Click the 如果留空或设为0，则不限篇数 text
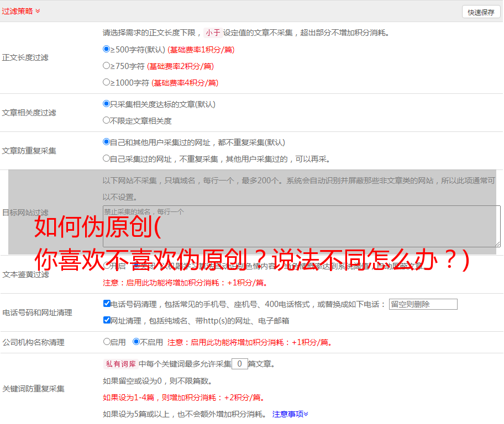Viewport: 504px width, 424px height. tap(158, 381)
